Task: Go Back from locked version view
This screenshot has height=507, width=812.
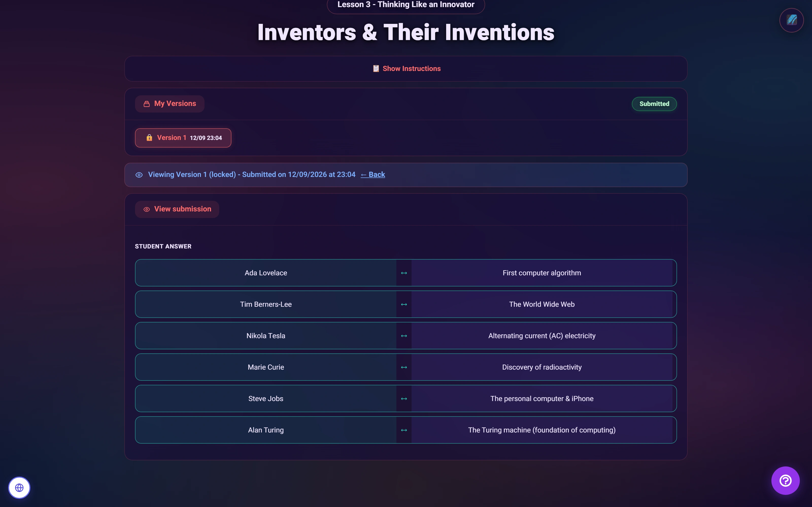Action: click(x=373, y=175)
